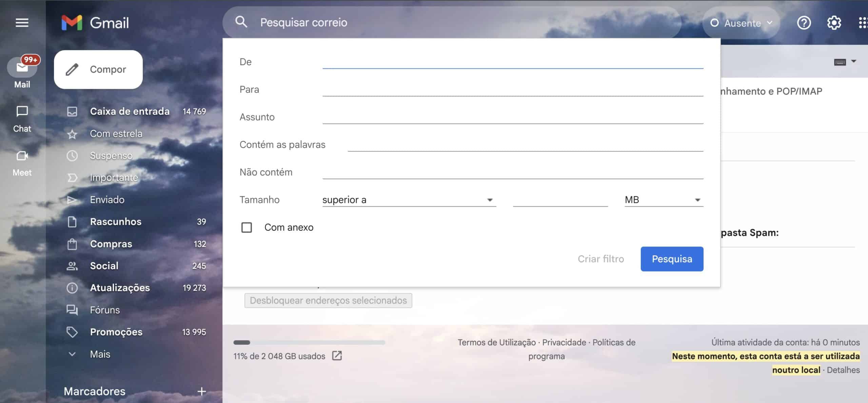
Task: Open the Rascunhos folder
Action: tap(116, 222)
